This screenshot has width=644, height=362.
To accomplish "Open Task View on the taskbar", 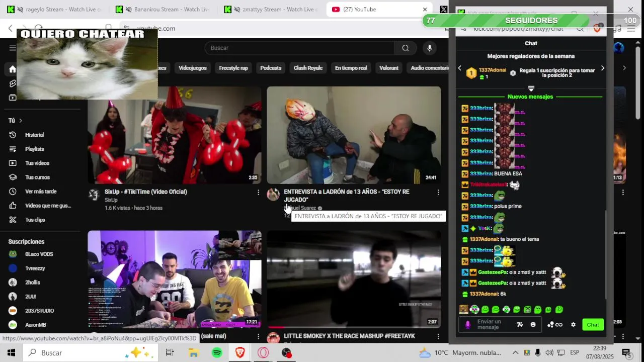I will pos(170,353).
